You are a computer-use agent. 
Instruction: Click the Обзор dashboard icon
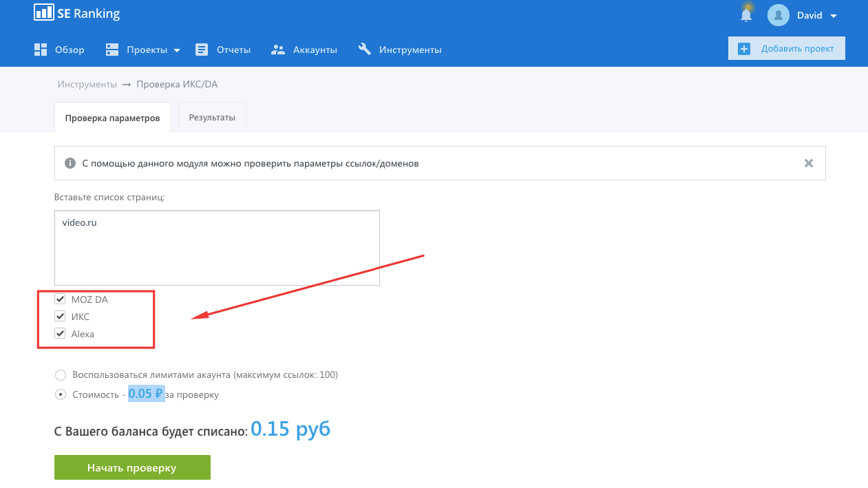tap(40, 50)
